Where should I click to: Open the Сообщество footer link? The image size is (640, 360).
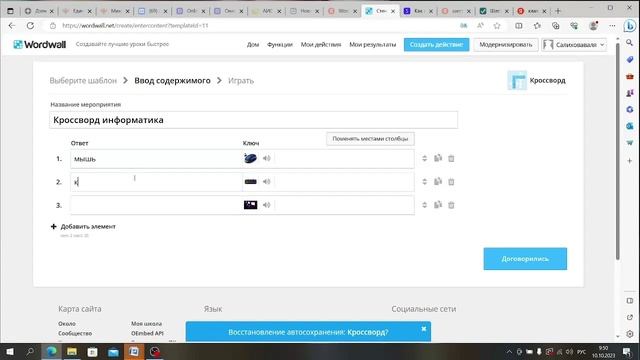click(x=75, y=333)
